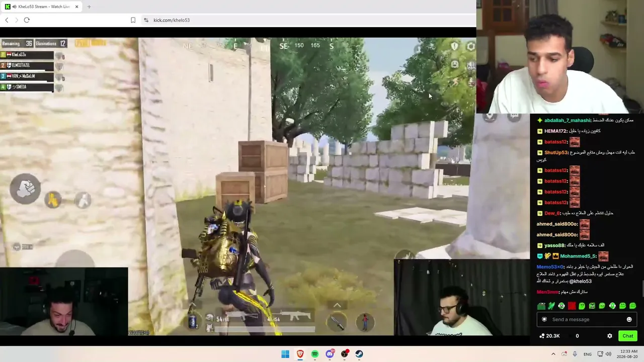Viewport: 644px width, 362px height.
Task: Click the green Chat button
Action: point(628,336)
